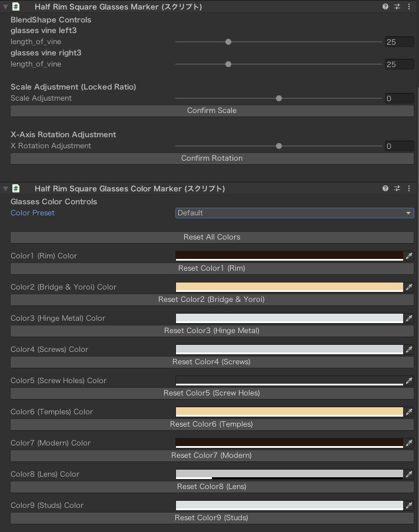Use the eyedropper for Color2 (Bridge & Yoroi)
419x532 pixels.
(409, 287)
